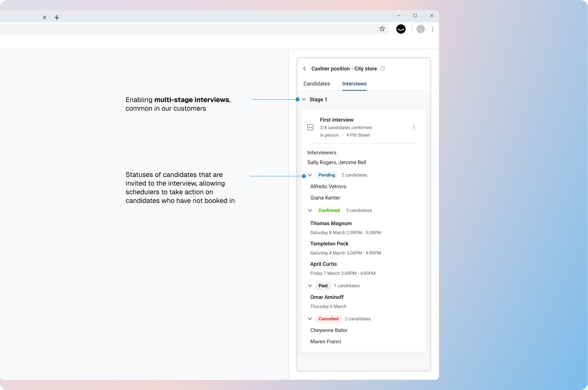The width and height of the screenshot is (588, 390).
Task: Open candidate Alfredo Vetrovs
Action: (328, 186)
